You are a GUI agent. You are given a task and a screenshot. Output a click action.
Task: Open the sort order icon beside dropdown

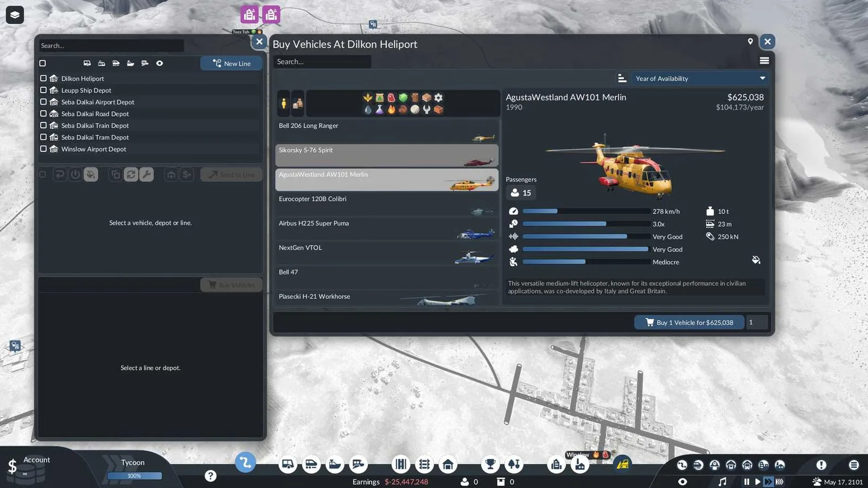pos(622,79)
